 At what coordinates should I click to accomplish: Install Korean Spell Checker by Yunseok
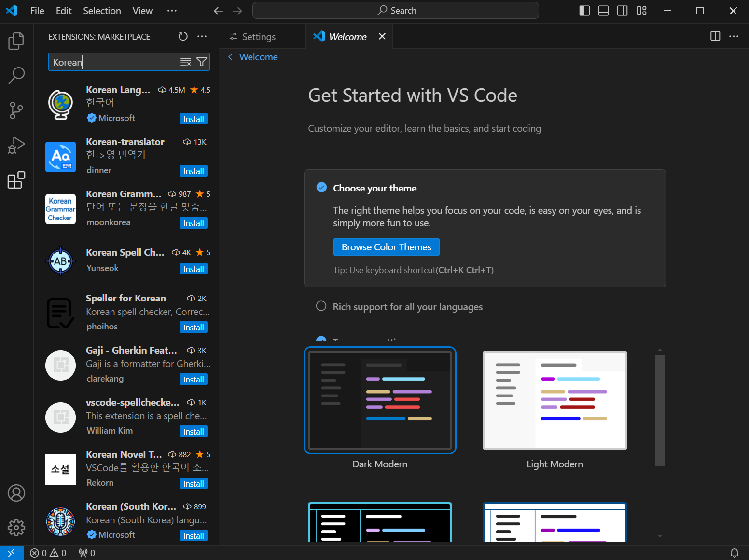click(194, 269)
